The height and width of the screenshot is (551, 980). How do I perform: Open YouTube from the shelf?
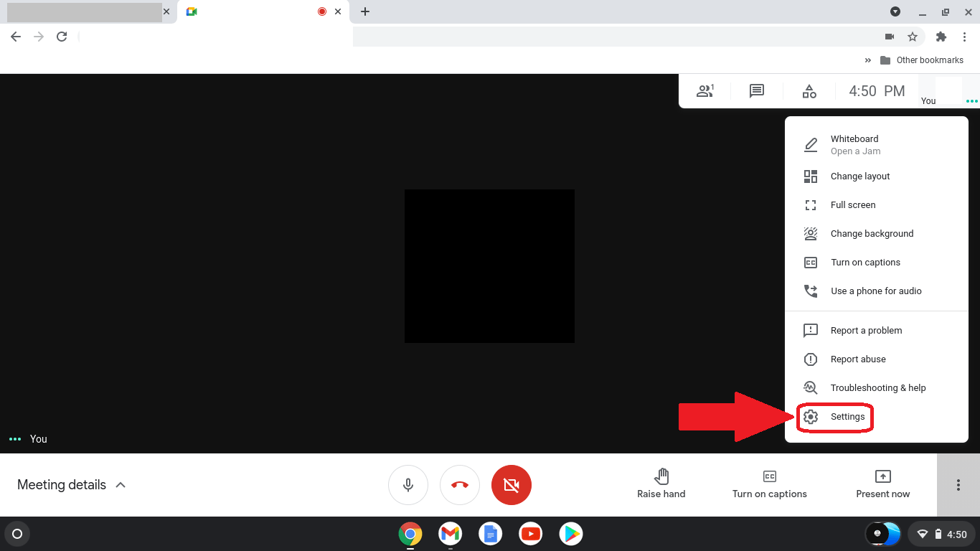click(531, 534)
